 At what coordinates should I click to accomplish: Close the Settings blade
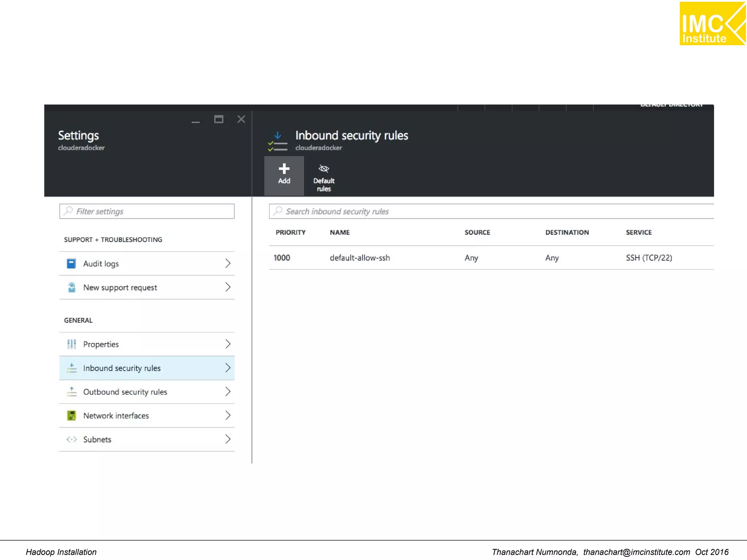pyautogui.click(x=241, y=119)
